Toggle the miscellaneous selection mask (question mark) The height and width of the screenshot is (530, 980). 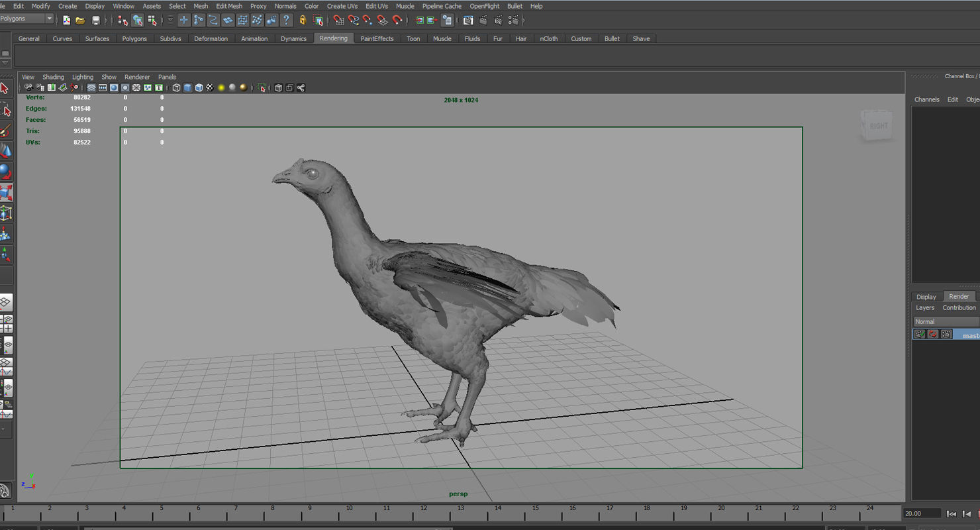tap(286, 21)
